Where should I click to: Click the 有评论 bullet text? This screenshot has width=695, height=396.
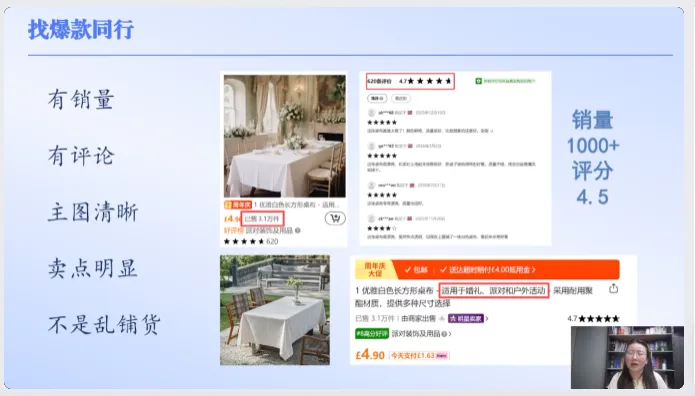click(x=81, y=156)
